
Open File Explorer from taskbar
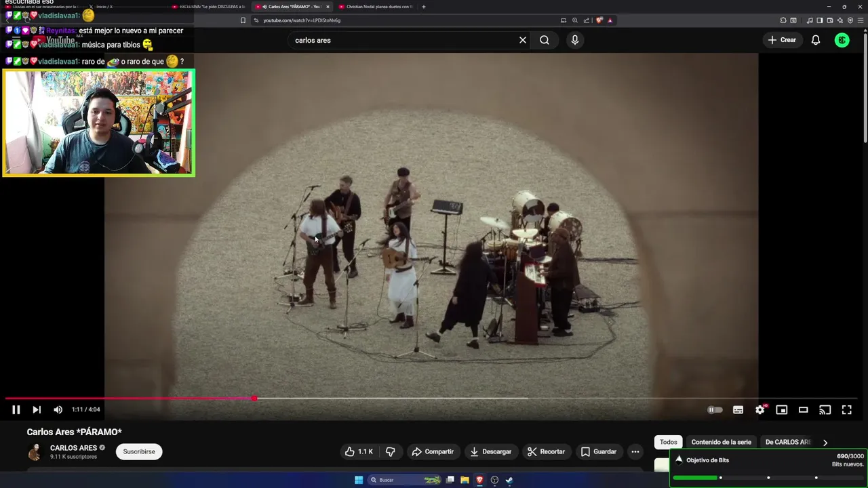click(465, 480)
